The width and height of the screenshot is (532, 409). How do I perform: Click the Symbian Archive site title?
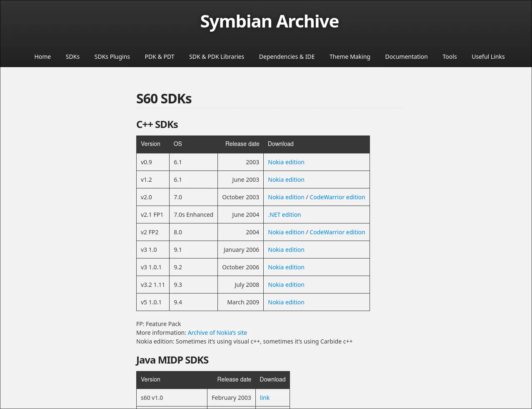point(269,21)
